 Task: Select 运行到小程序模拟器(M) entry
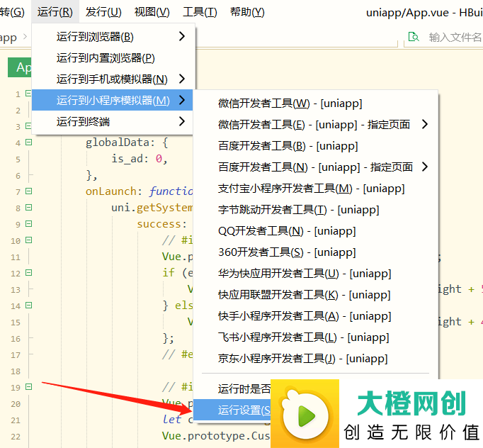[113, 100]
